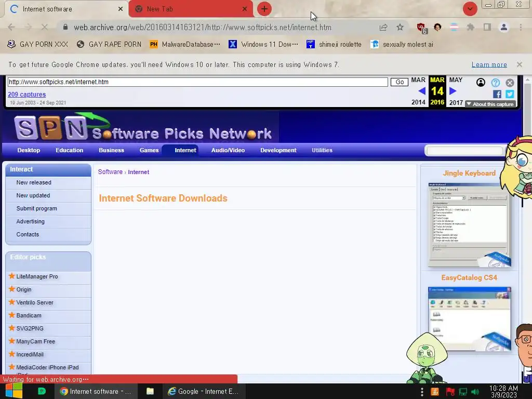
Task: Open Bandicam editor pick
Action: click(29, 315)
